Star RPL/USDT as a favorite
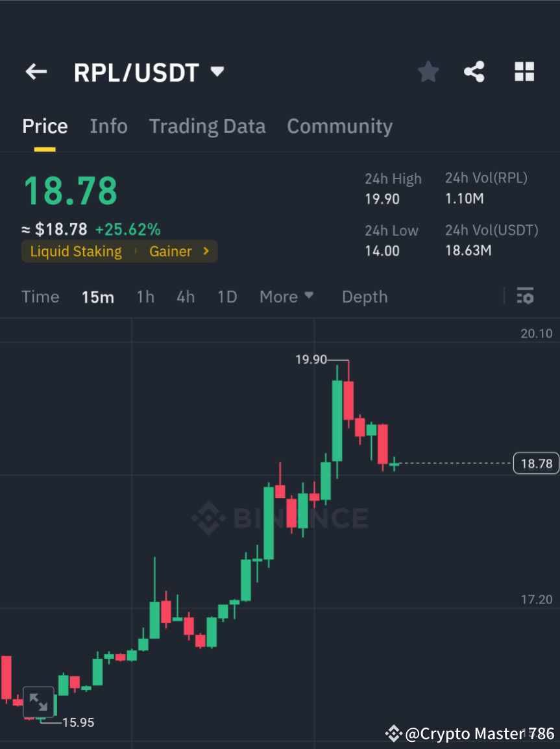This screenshot has height=749, width=560. [x=428, y=71]
